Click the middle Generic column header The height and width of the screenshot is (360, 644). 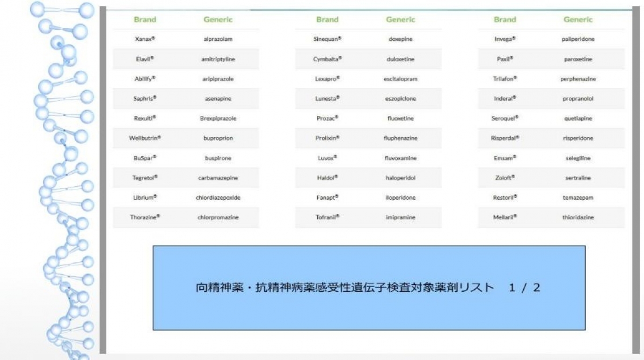[400, 19]
